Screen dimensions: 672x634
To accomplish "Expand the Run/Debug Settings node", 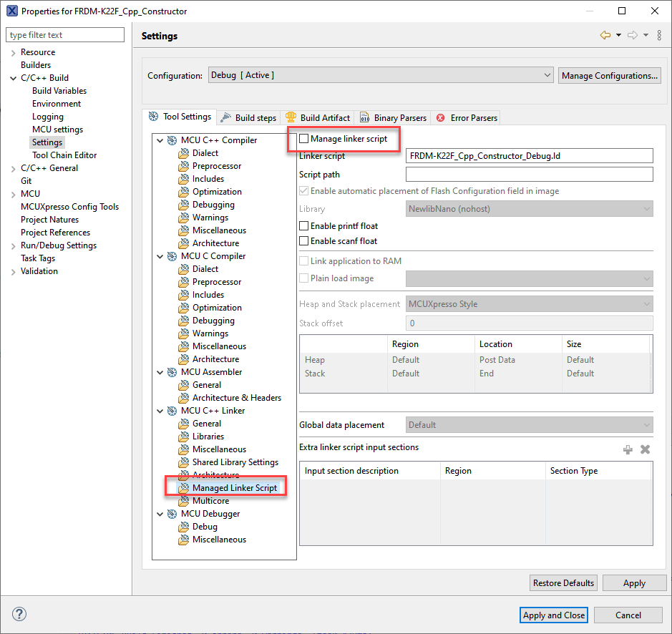I will (13, 245).
